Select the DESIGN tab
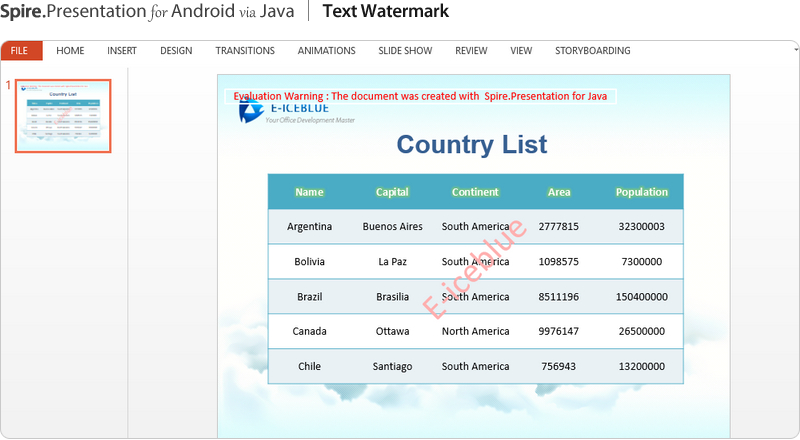 [176, 51]
